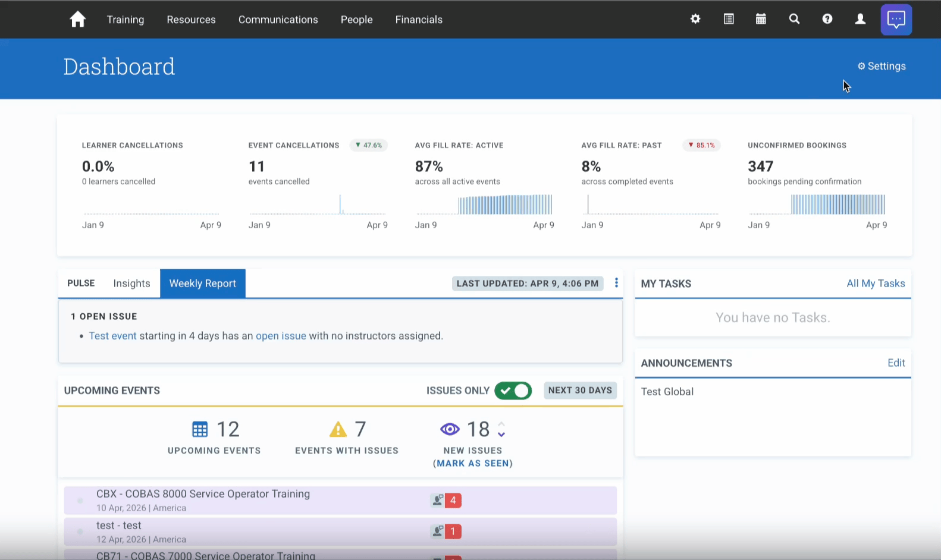Click the Learner Cancellations sparkline chart

click(x=151, y=204)
